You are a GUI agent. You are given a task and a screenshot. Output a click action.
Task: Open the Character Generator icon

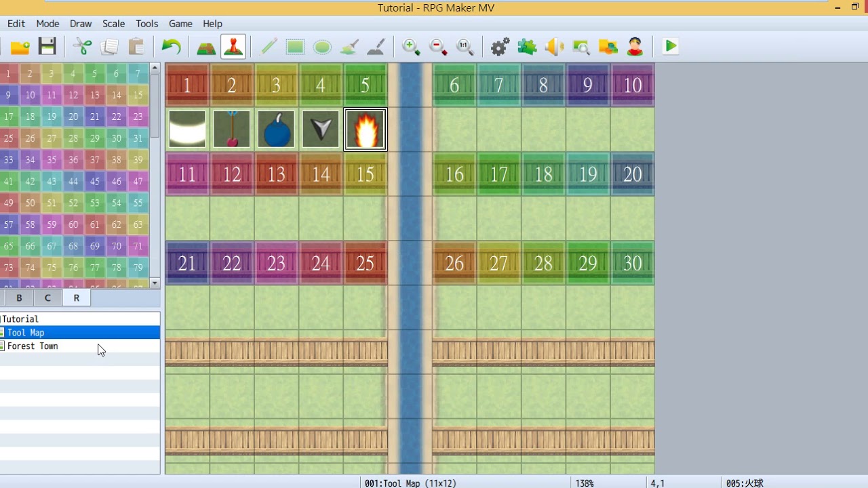(x=635, y=47)
